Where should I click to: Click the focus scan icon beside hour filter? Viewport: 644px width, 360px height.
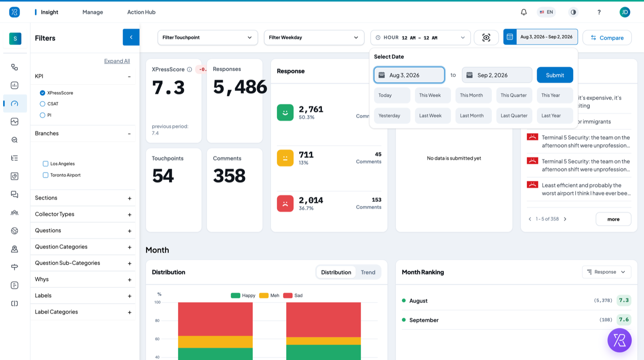pos(486,38)
